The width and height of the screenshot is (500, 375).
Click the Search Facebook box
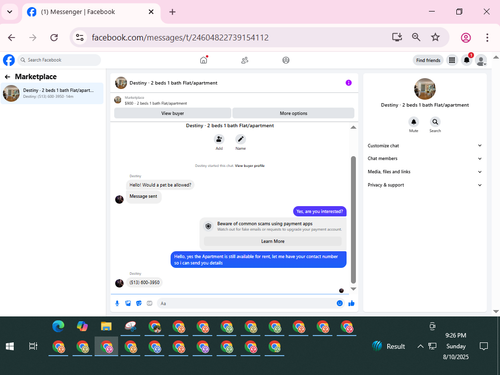coord(59,60)
